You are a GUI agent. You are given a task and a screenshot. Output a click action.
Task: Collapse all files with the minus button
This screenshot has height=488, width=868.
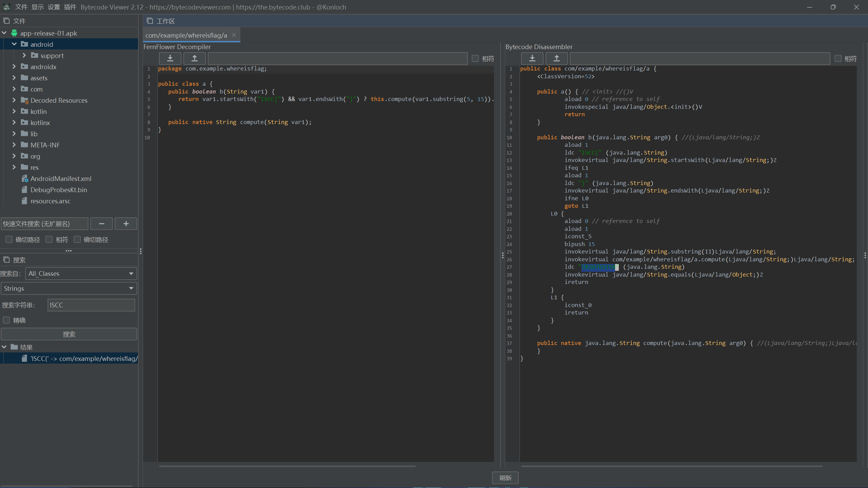coord(101,224)
